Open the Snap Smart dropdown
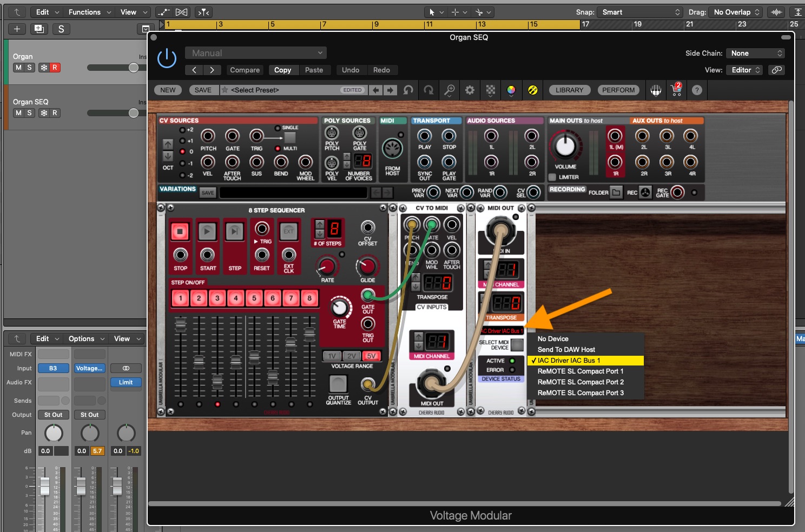The width and height of the screenshot is (805, 532). (641, 12)
